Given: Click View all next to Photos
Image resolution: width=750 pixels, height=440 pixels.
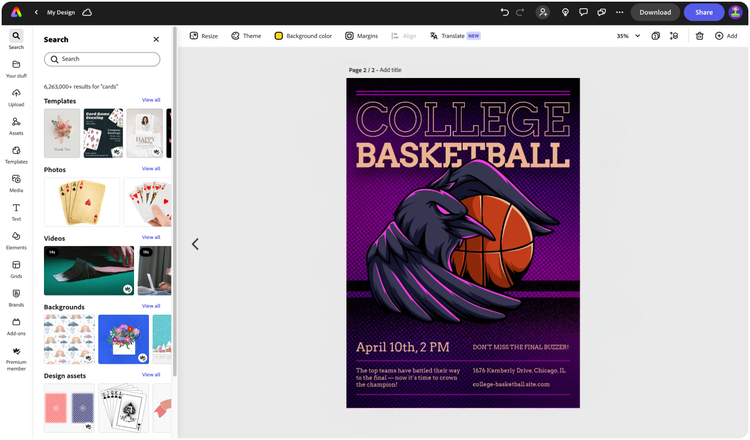Looking at the screenshot, I should (x=151, y=168).
